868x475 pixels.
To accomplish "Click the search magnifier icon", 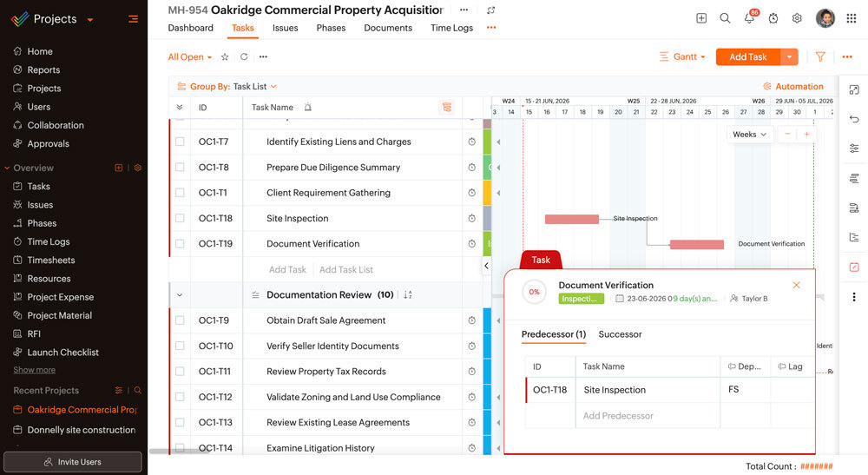I will pos(725,18).
